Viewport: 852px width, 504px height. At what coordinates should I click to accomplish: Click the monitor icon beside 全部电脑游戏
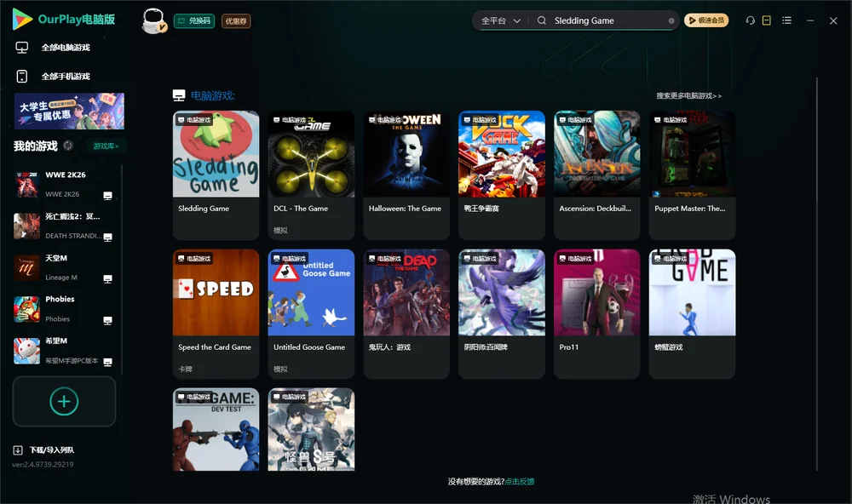coord(22,48)
